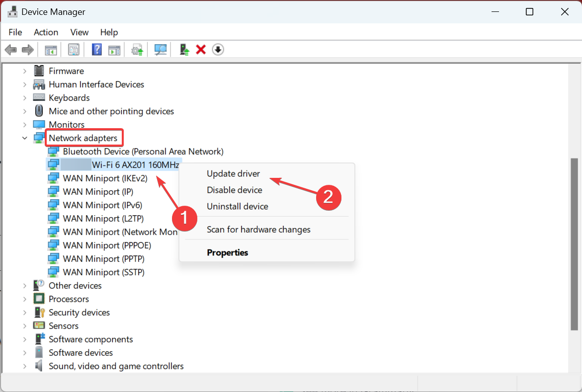Choose Update driver from context menu
This screenshot has width=582, height=392.
pos(233,174)
